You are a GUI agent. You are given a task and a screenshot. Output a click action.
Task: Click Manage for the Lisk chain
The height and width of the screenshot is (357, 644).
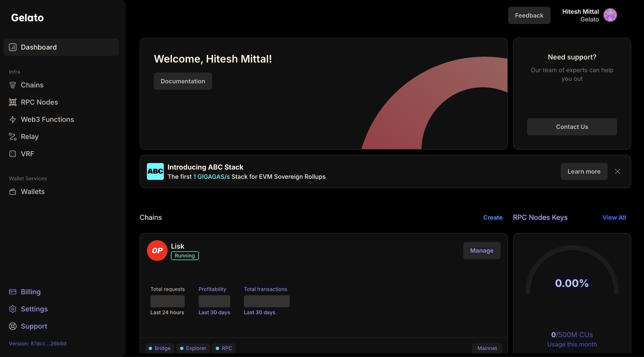[482, 251]
